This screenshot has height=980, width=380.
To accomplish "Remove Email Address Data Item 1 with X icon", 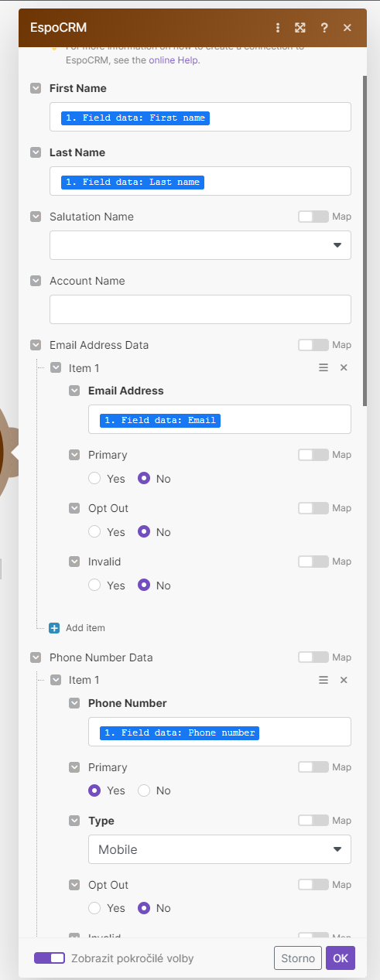I will tap(344, 367).
